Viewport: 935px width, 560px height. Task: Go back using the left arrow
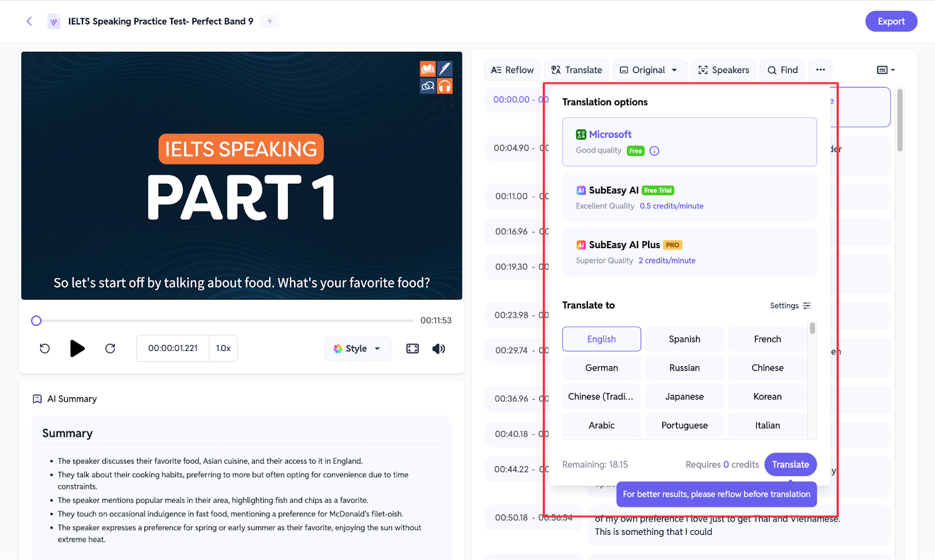tap(29, 22)
